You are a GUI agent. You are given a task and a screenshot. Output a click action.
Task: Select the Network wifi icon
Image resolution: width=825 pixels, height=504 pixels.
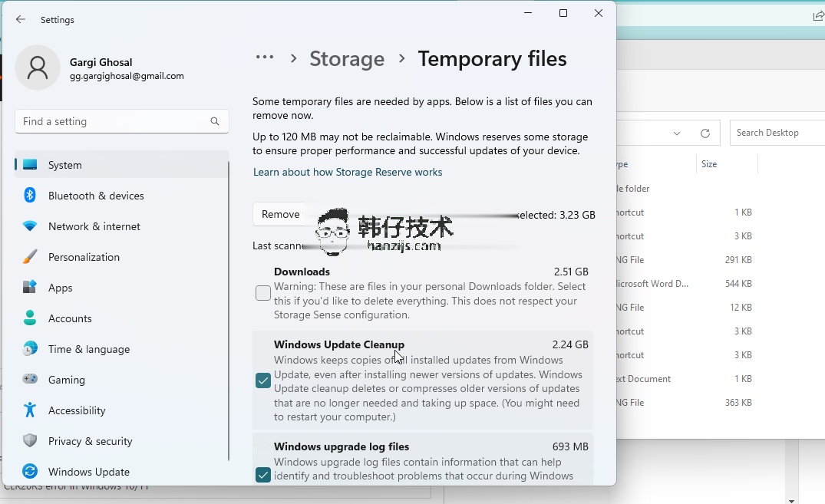[30, 226]
